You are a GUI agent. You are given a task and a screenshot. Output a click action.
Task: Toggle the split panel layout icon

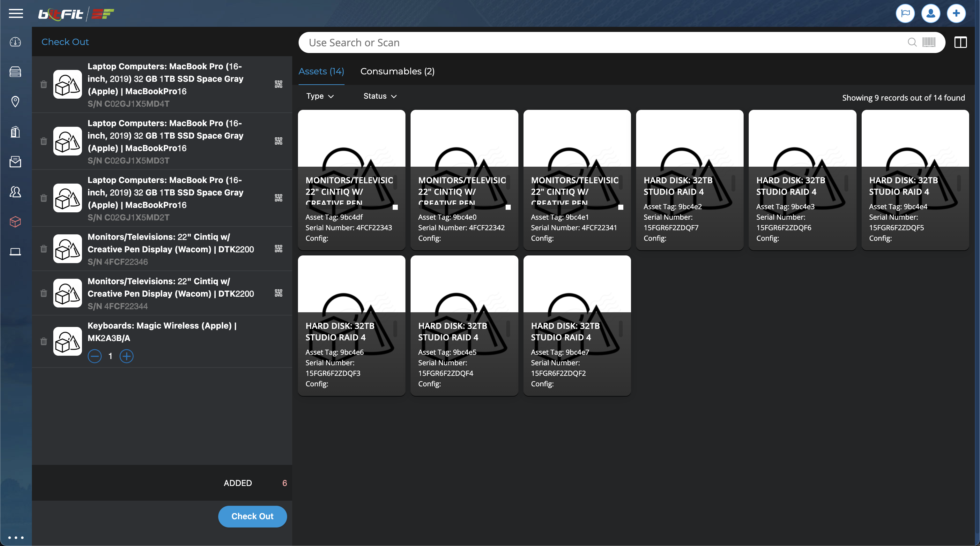click(x=960, y=42)
